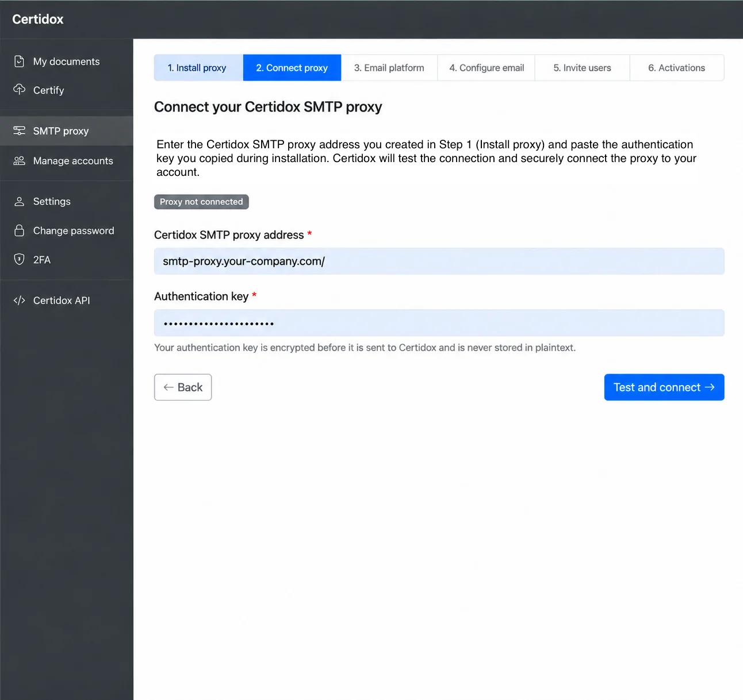The image size is (743, 700).
Task: Open the 5. Invite users tab
Action: click(583, 68)
